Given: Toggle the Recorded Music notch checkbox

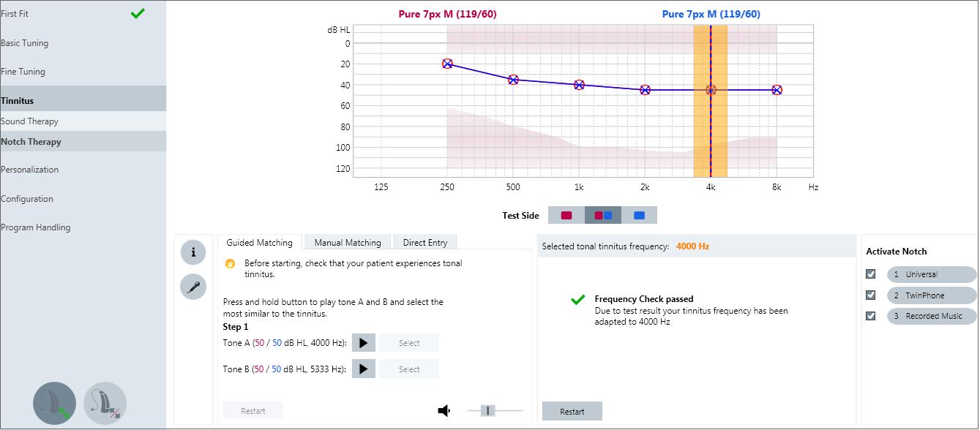Looking at the screenshot, I should [x=870, y=316].
